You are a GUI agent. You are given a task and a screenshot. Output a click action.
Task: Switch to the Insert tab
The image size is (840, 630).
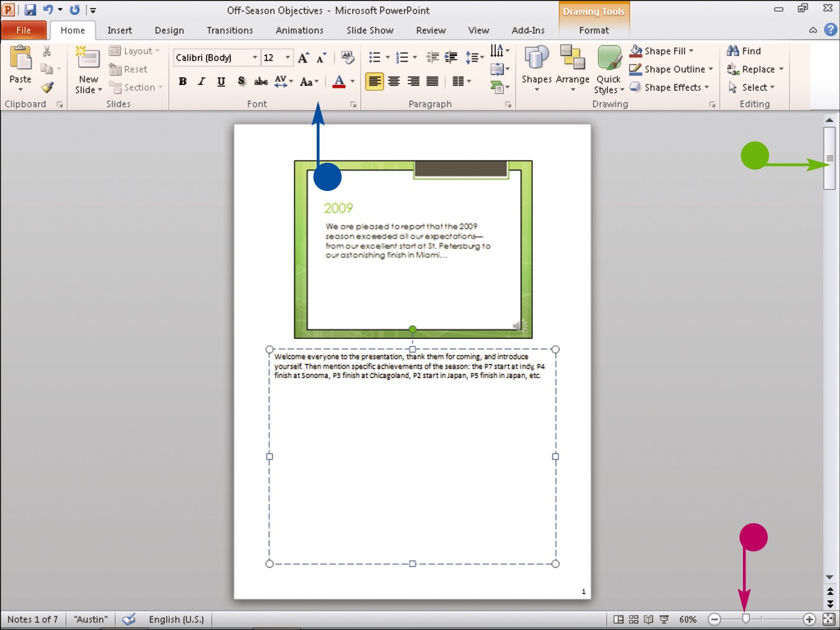119,30
